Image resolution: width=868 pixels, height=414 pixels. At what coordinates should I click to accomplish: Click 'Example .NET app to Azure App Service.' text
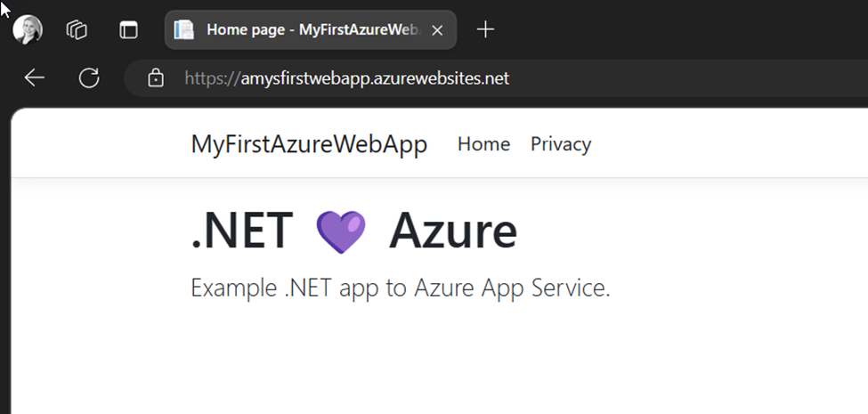click(401, 288)
